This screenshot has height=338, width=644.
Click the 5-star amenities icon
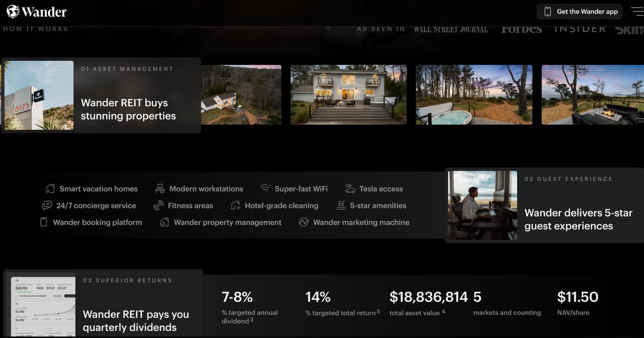click(x=341, y=205)
